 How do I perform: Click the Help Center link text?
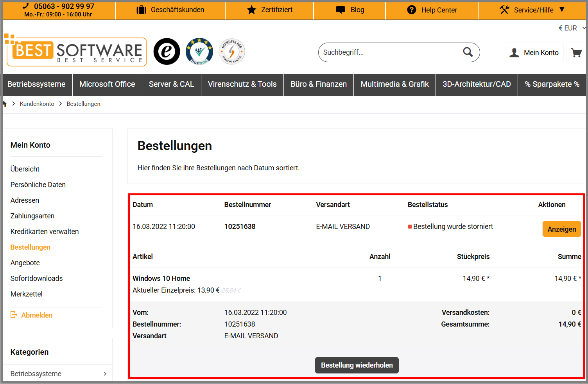[x=439, y=10]
